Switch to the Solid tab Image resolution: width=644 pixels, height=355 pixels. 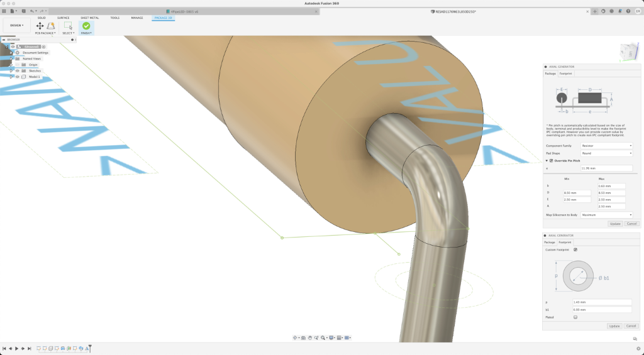click(x=42, y=18)
